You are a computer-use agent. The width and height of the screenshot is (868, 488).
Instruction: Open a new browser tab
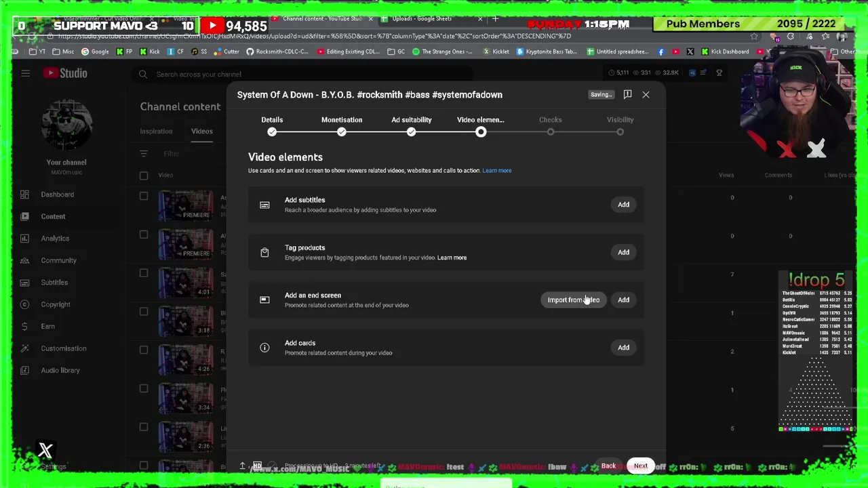[495, 19]
